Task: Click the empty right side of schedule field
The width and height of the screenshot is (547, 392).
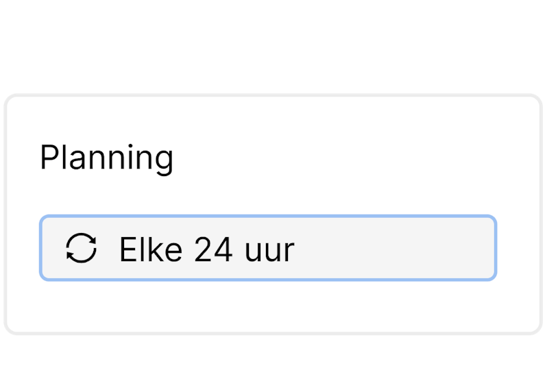Action: click(x=411, y=248)
